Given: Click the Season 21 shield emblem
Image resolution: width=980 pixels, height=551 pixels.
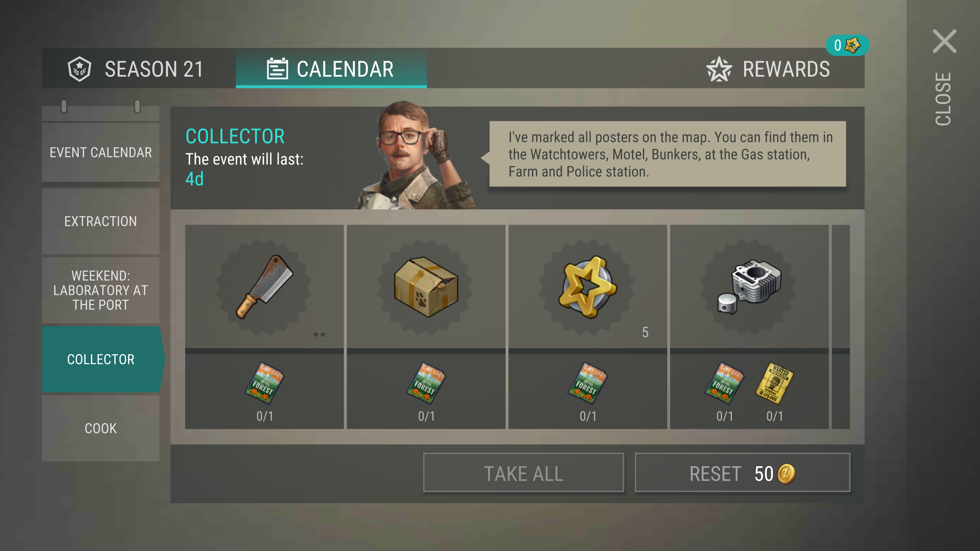Looking at the screenshot, I should (x=79, y=69).
